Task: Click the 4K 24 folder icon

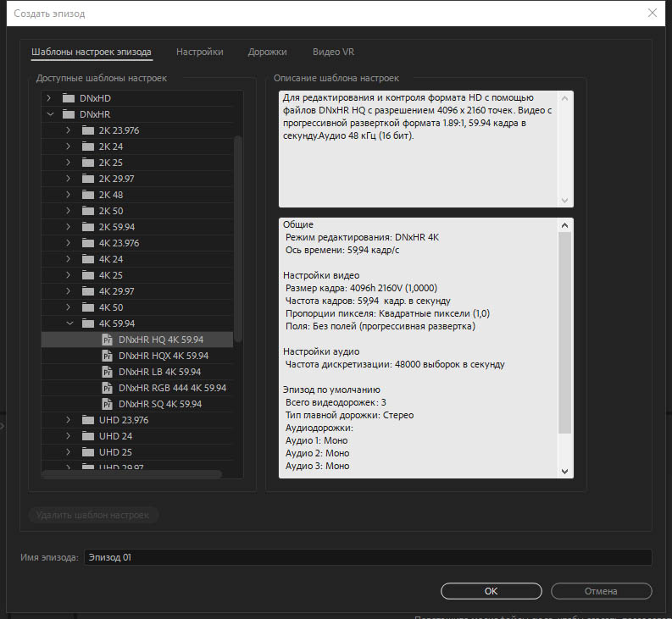Action: click(88, 259)
